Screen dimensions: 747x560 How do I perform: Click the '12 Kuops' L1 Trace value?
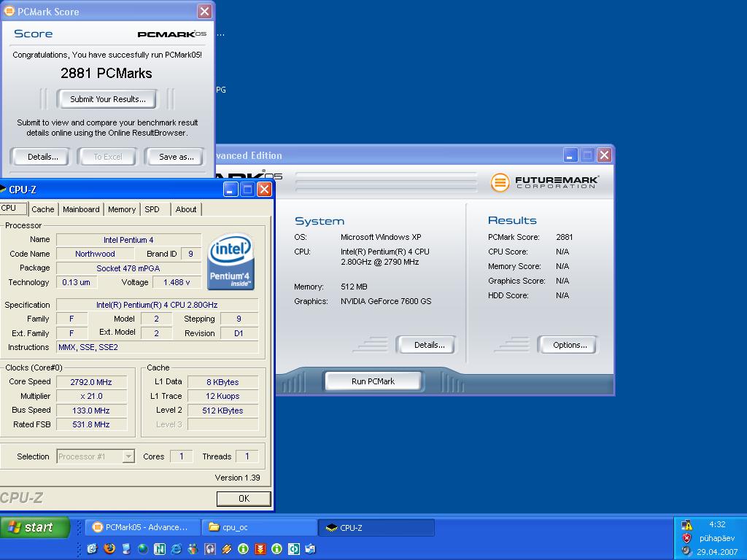(x=223, y=396)
